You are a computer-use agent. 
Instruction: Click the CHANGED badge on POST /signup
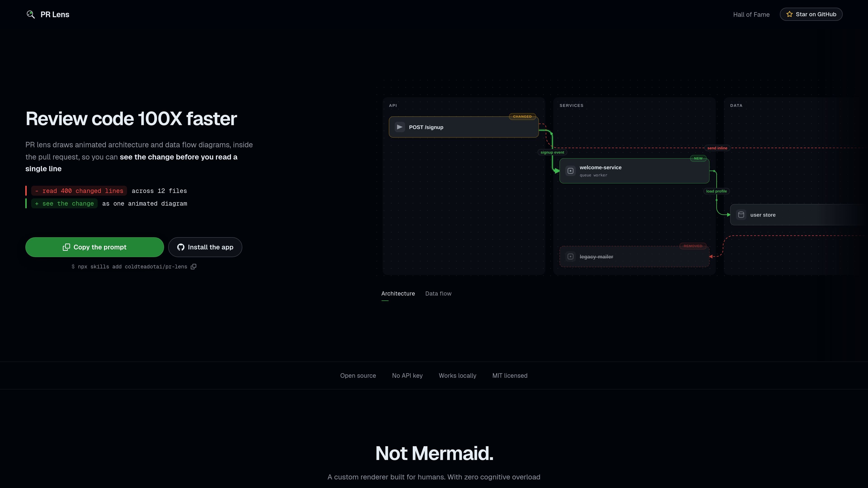point(522,117)
